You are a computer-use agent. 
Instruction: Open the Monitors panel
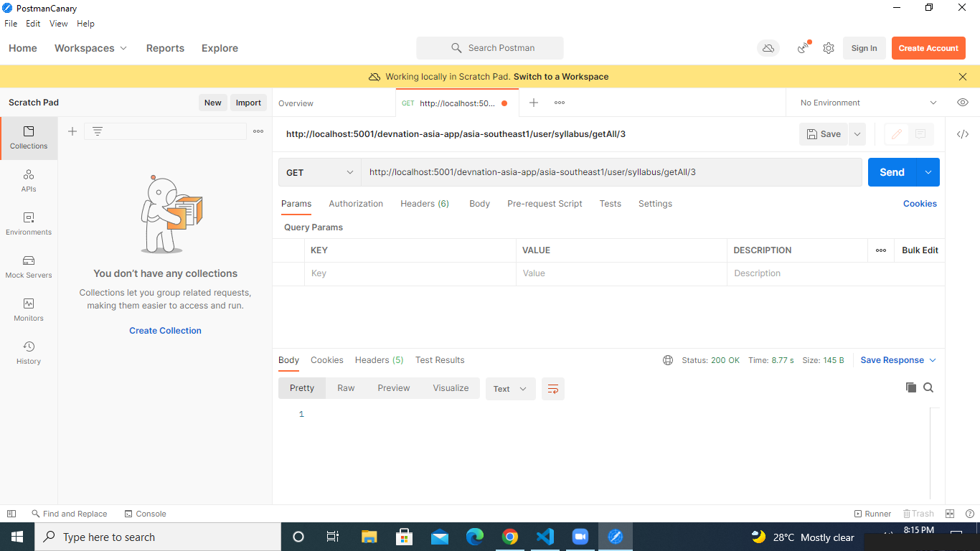[28, 310]
